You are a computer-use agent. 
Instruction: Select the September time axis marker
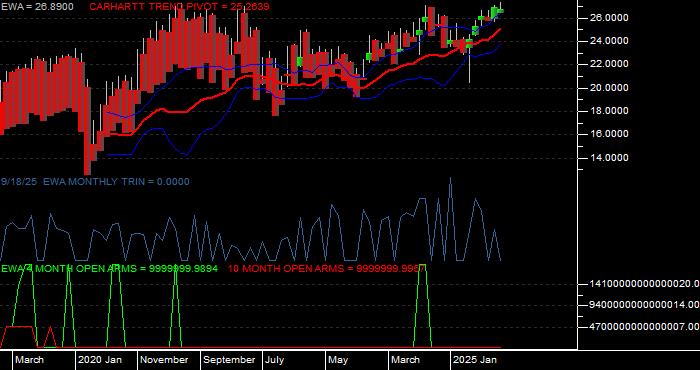tap(229, 360)
